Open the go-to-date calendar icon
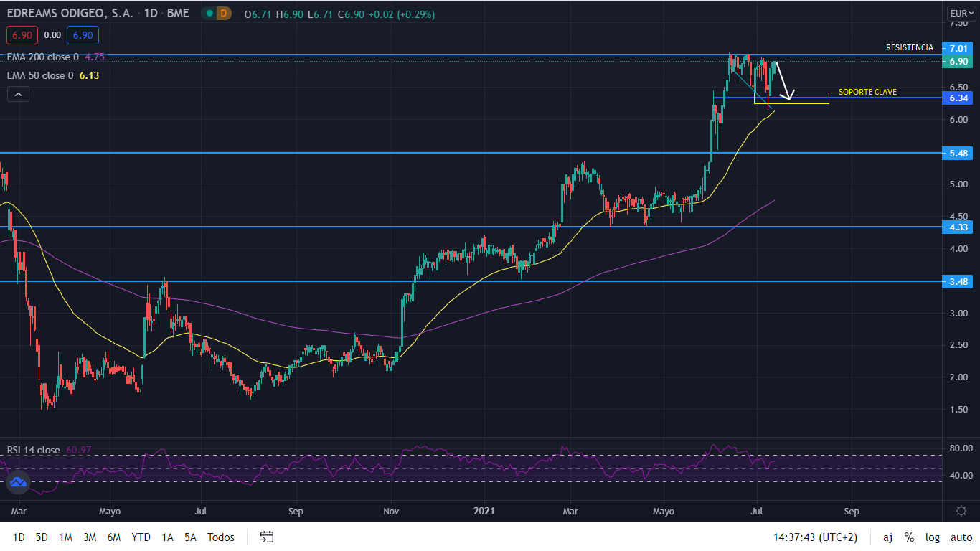Viewport: 980px width, 551px height. [x=267, y=537]
